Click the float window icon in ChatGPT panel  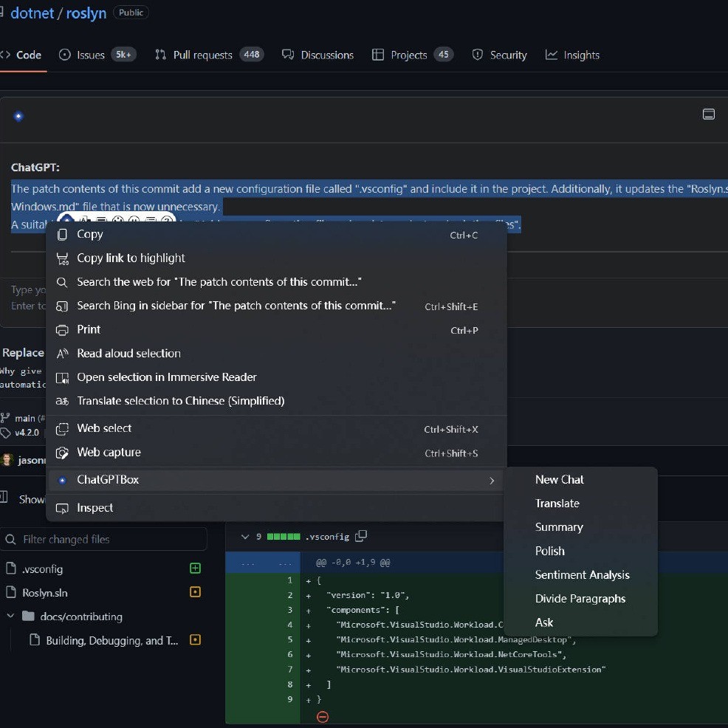pos(708,114)
